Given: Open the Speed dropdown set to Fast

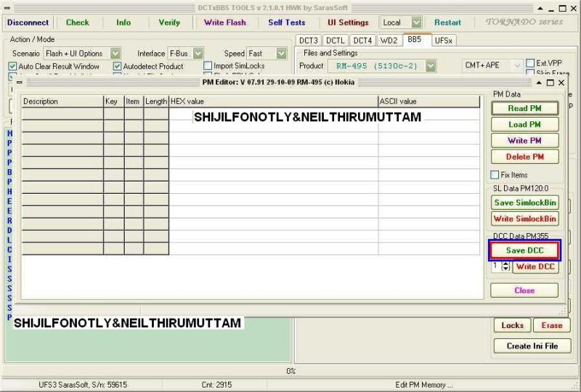Looking at the screenshot, I should pos(282,53).
